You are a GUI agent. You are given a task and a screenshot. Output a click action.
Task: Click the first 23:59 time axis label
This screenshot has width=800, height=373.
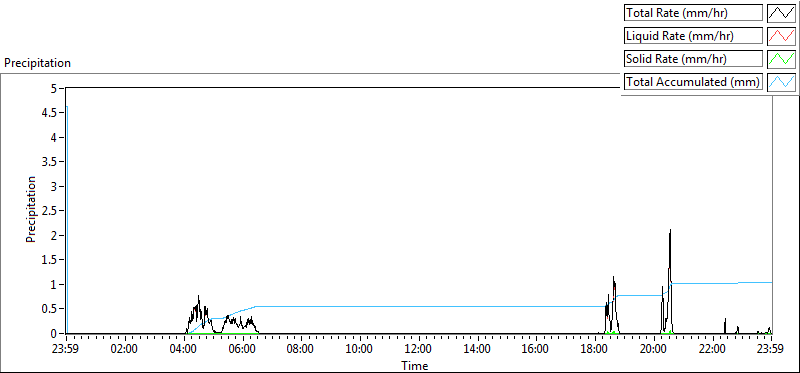(66, 350)
